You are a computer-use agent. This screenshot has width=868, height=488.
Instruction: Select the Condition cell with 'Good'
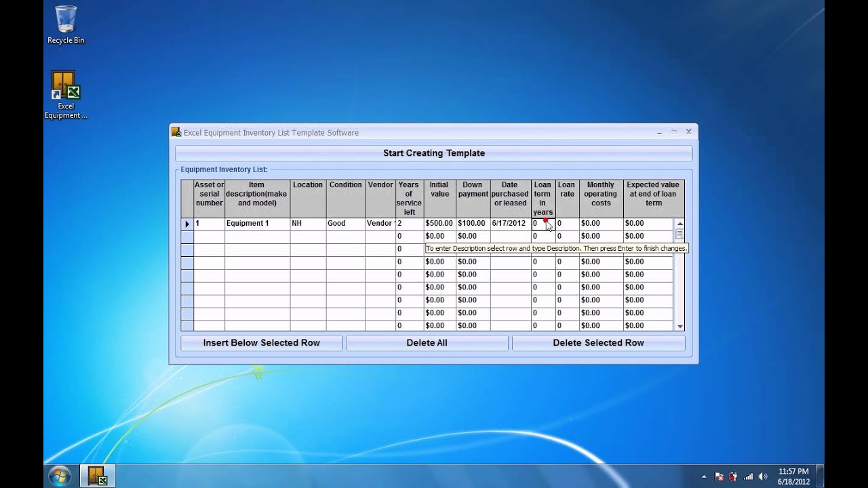346,224
